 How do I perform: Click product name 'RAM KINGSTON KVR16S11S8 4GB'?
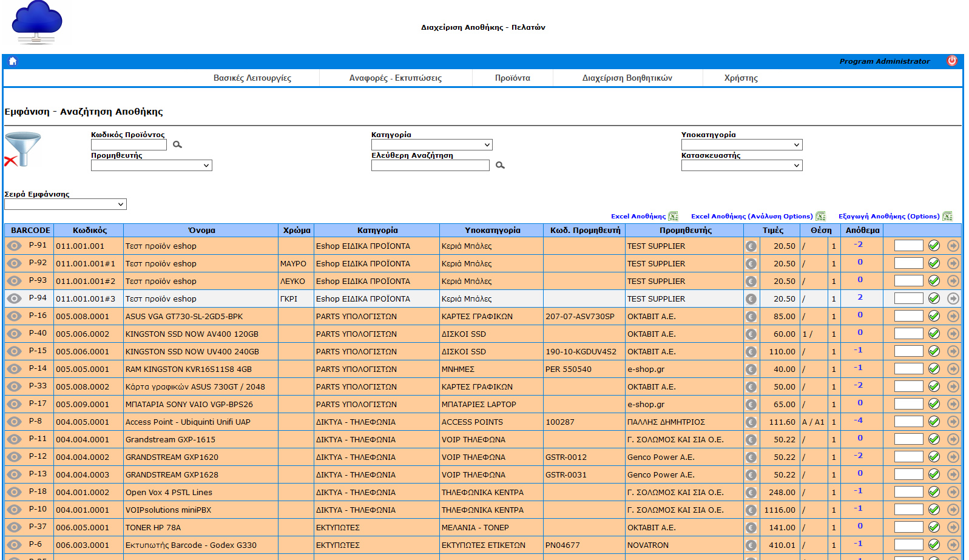click(x=189, y=369)
